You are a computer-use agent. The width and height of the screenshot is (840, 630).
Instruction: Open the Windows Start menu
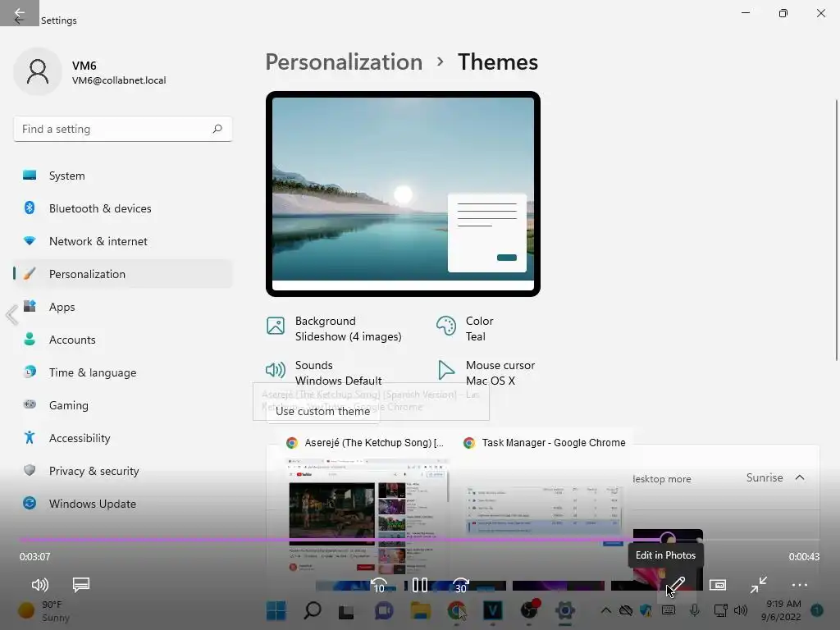coord(276,610)
